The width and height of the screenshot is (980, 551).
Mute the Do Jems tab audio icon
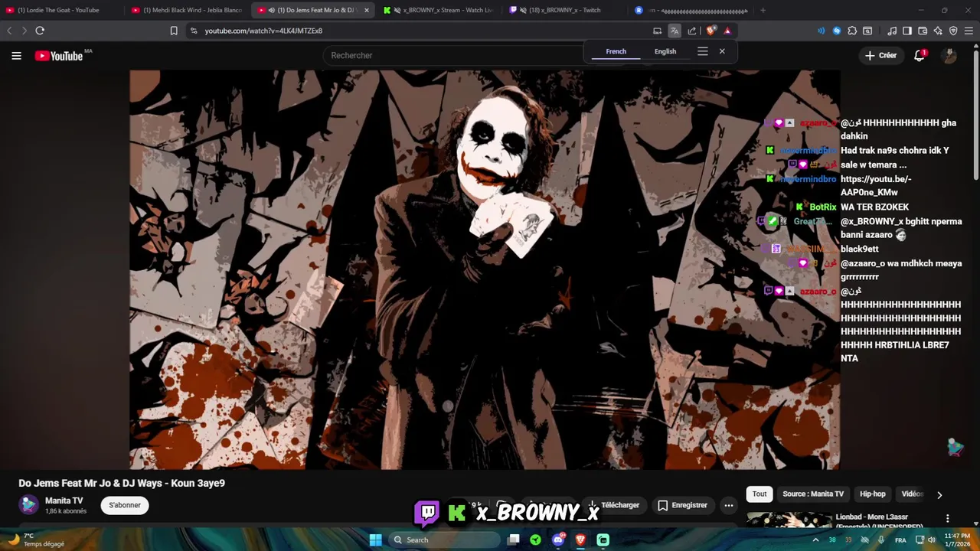[272, 10]
